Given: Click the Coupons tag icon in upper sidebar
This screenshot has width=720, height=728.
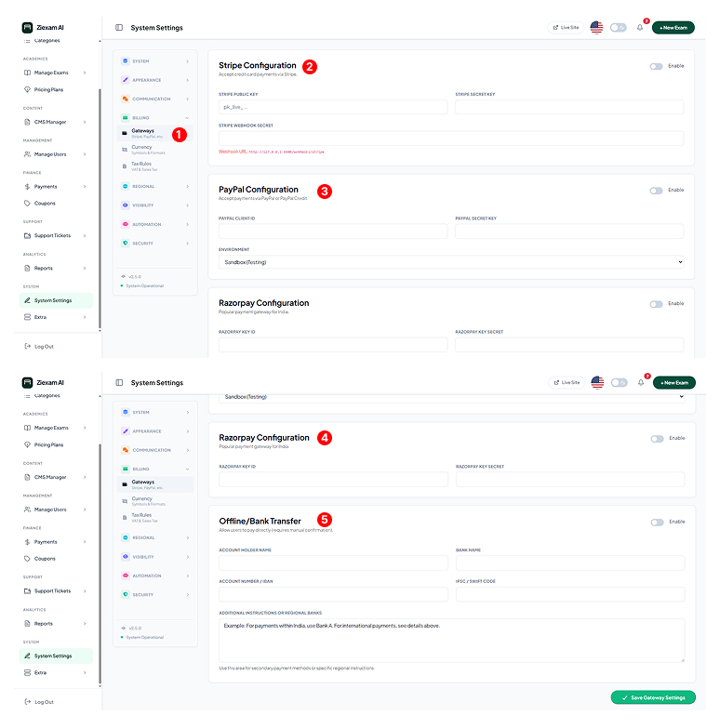Looking at the screenshot, I should point(27,203).
